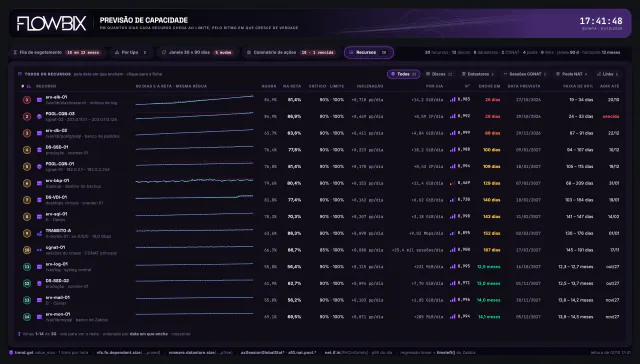Select the Recursos tab
This screenshot has width=640, height=364.
click(369, 52)
